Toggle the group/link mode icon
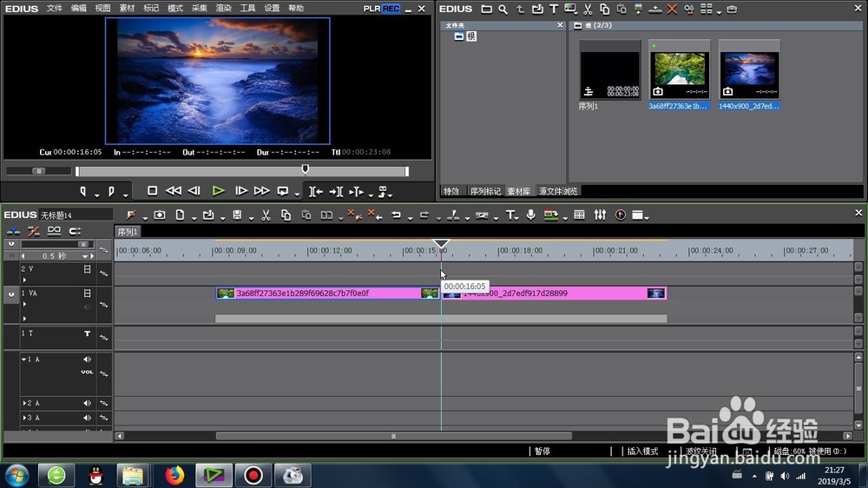868x488 pixels. pyautogui.click(x=54, y=231)
